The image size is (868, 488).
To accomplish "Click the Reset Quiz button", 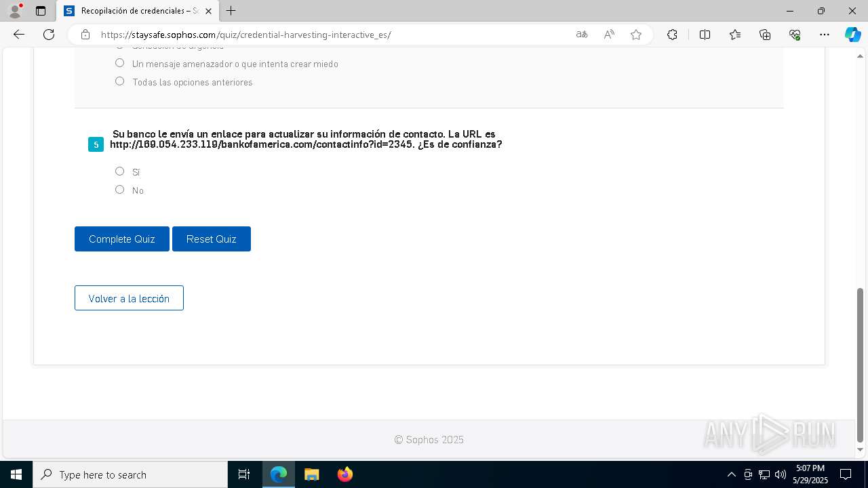I will (212, 239).
